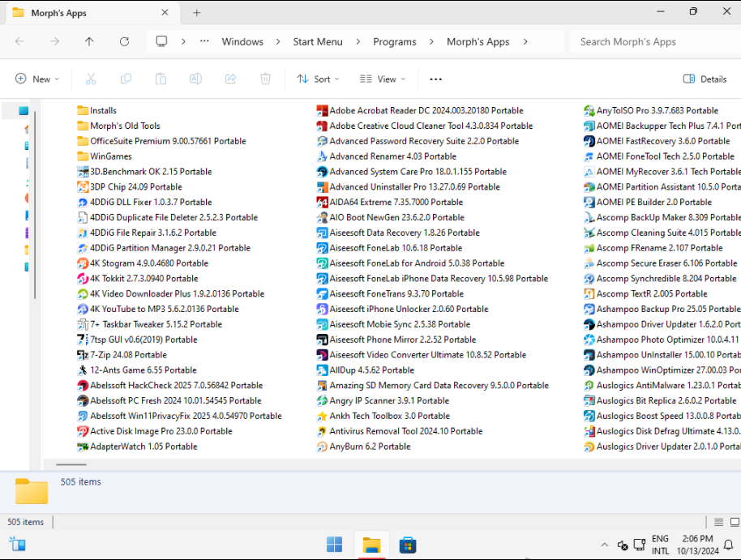Click the Angry IP Scanner icon
This screenshot has width=741, height=560.
click(322, 400)
